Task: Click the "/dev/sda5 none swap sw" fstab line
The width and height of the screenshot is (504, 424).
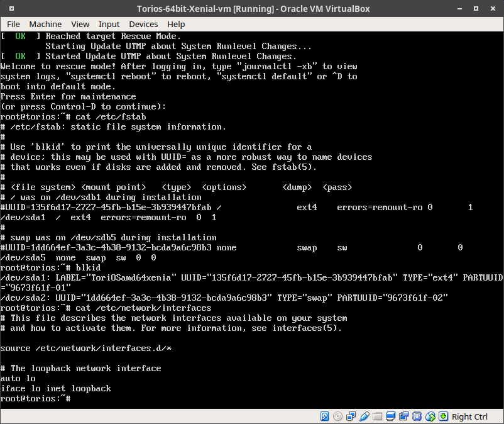Action: coord(78,258)
